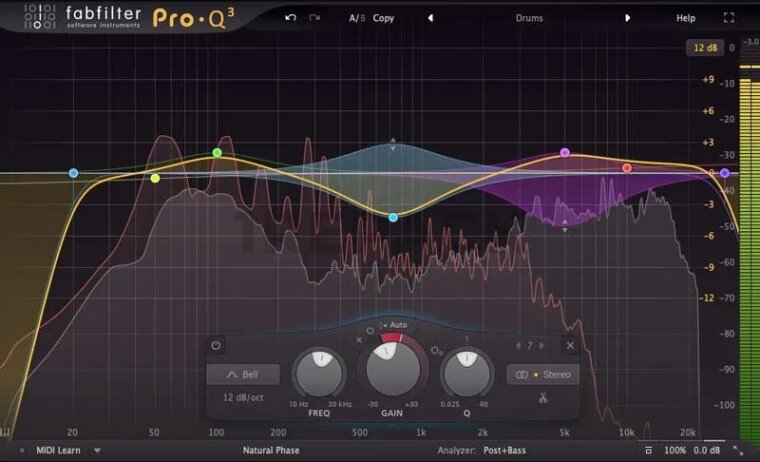Open the Bell filter shape dropdown
This screenshot has height=462, width=760.
coord(243,374)
